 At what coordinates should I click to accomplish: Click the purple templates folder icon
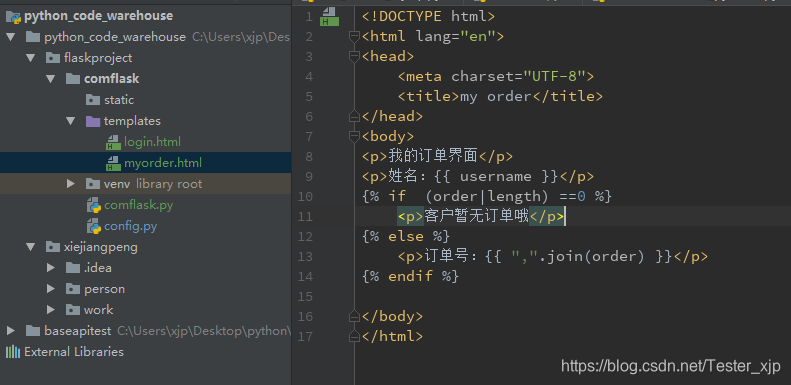[93, 121]
